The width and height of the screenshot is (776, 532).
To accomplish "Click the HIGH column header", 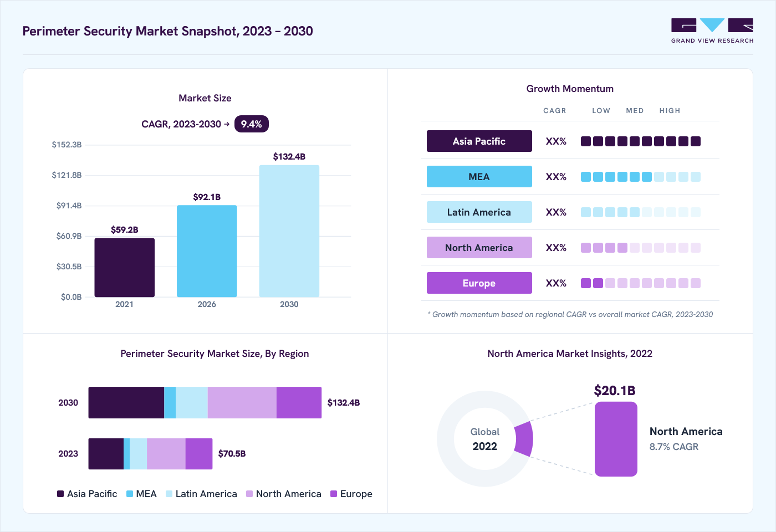I will (670, 111).
